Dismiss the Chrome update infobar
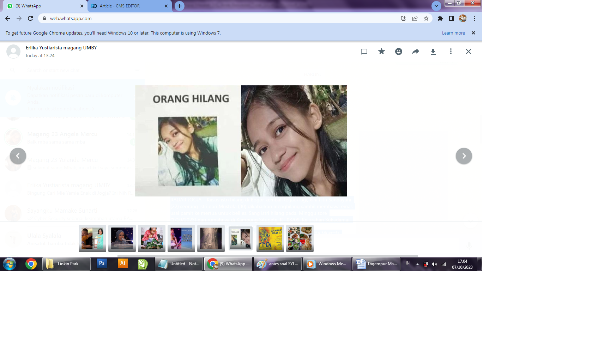Image resolution: width=592 pixels, height=364 pixels. pos(473,33)
